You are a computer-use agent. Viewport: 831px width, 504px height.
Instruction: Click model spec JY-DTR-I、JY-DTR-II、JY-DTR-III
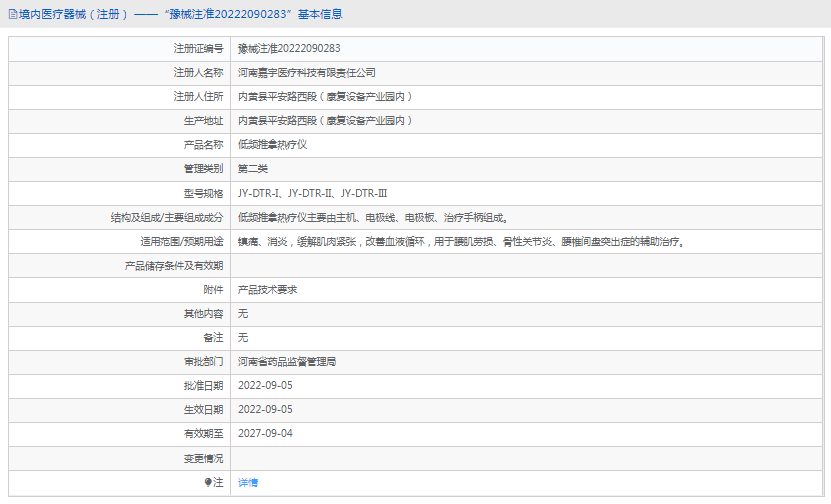pyautogui.click(x=312, y=193)
